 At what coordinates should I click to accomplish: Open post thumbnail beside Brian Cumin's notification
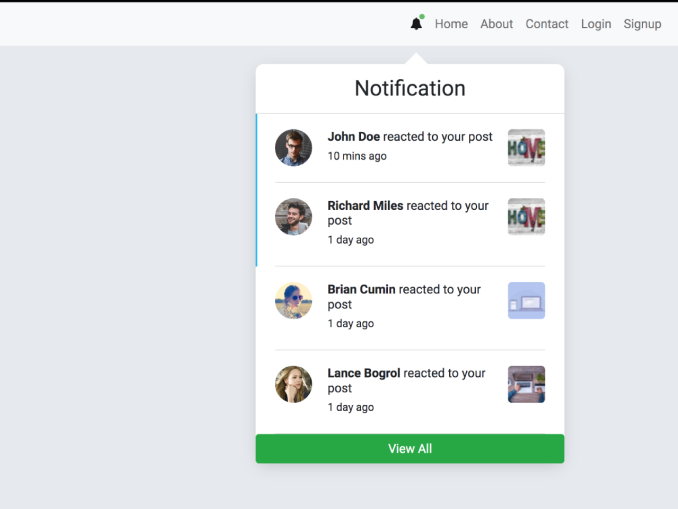[526, 300]
